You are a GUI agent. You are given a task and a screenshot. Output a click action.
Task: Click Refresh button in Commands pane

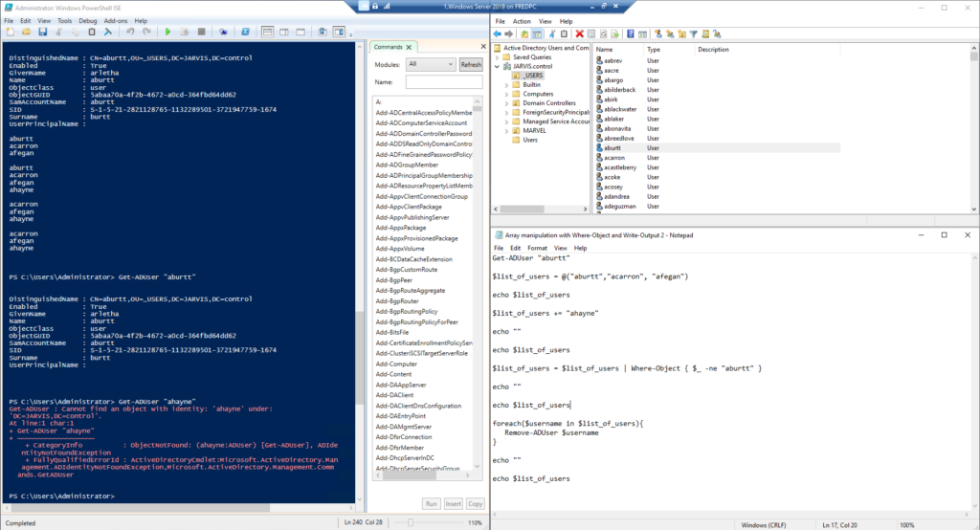click(x=471, y=64)
